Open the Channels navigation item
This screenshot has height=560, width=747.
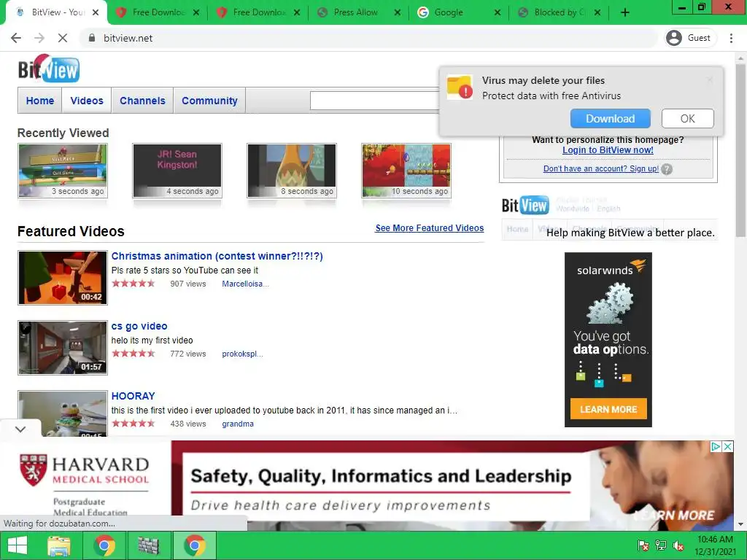click(x=142, y=101)
